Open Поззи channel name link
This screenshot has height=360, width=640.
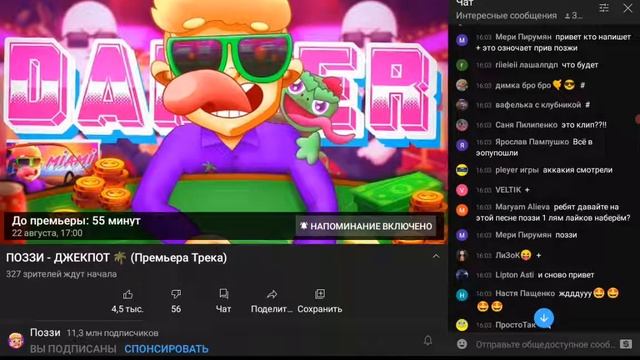pos(45,333)
